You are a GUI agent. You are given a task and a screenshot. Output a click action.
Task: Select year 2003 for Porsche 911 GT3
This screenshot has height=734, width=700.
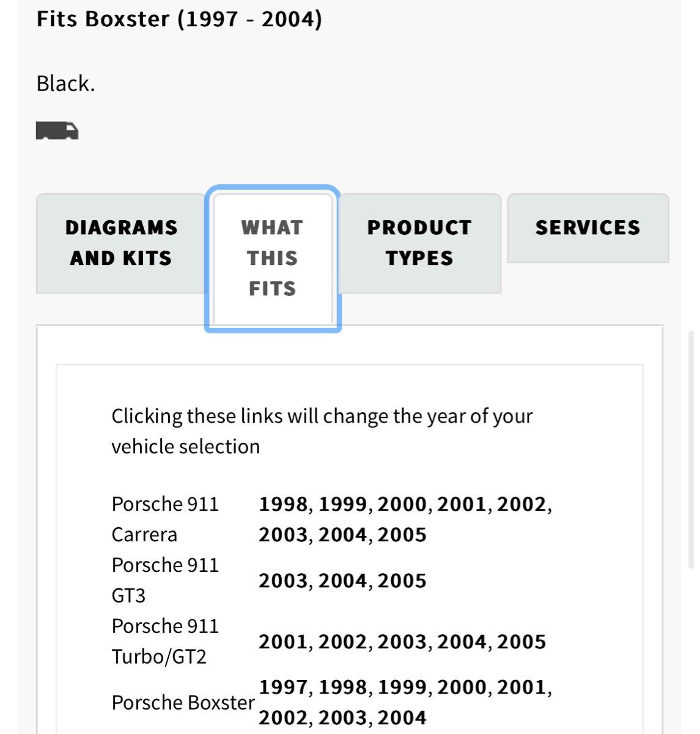(x=283, y=580)
